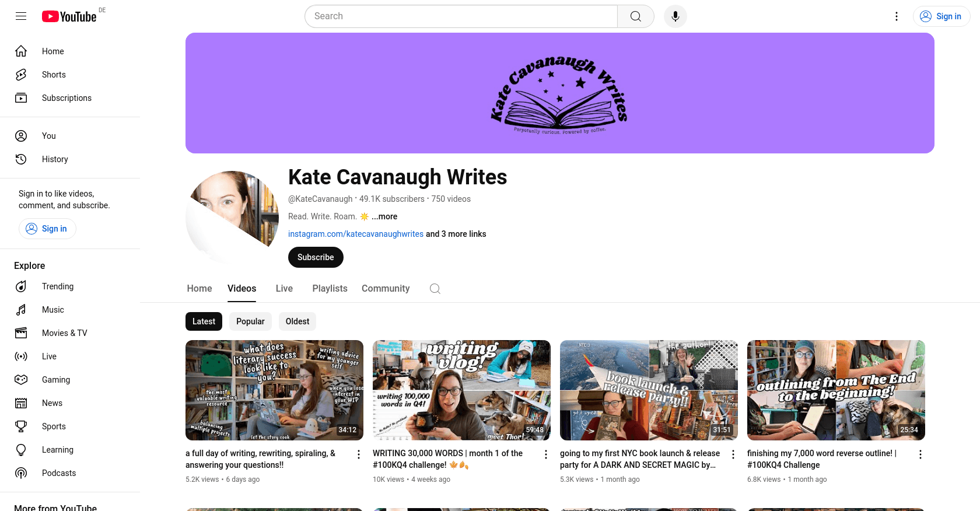Select the Popular sort chip
The image size is (980, 511).
click(x=250, y=321)
